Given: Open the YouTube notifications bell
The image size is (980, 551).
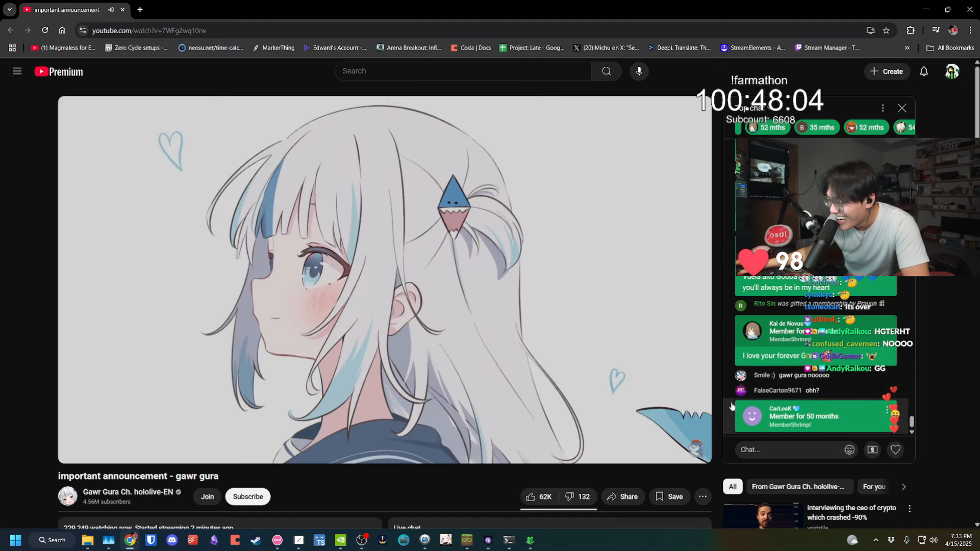Looking at the screenshot, I should pos(924,71).
